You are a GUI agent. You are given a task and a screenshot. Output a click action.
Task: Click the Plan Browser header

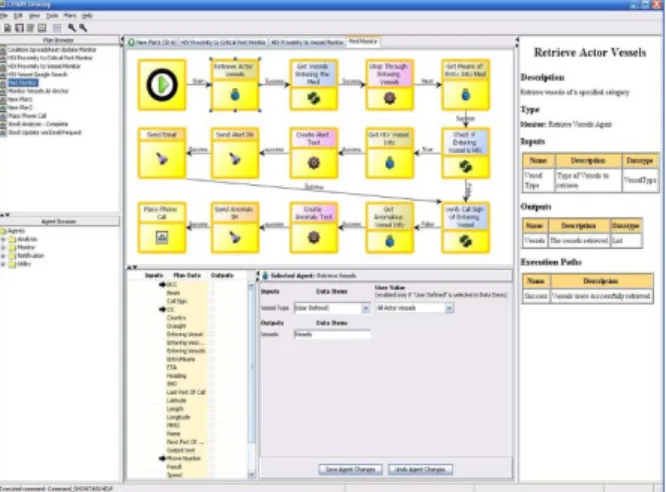pos(59,40)
